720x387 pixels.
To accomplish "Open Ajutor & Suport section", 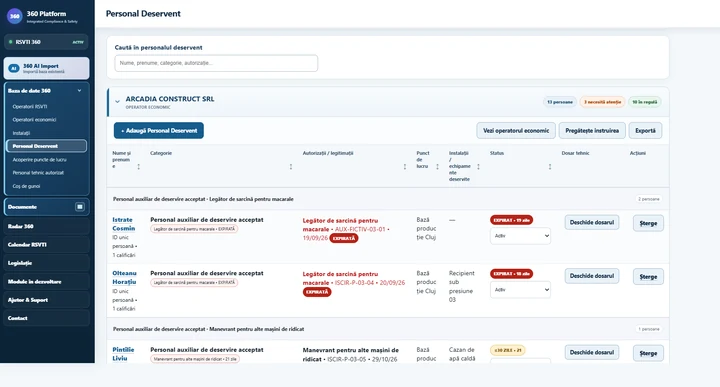I will pyautogui.click(x=46, y=300).
